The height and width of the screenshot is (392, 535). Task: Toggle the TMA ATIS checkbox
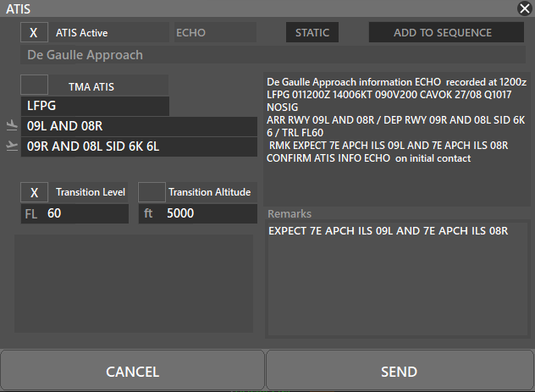(x=34, y=85)
